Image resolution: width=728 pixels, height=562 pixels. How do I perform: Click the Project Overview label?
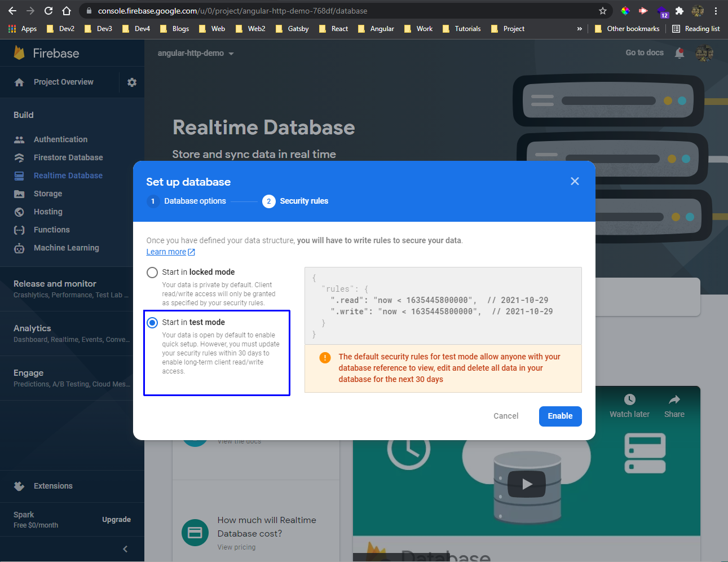tap(63, 82)
